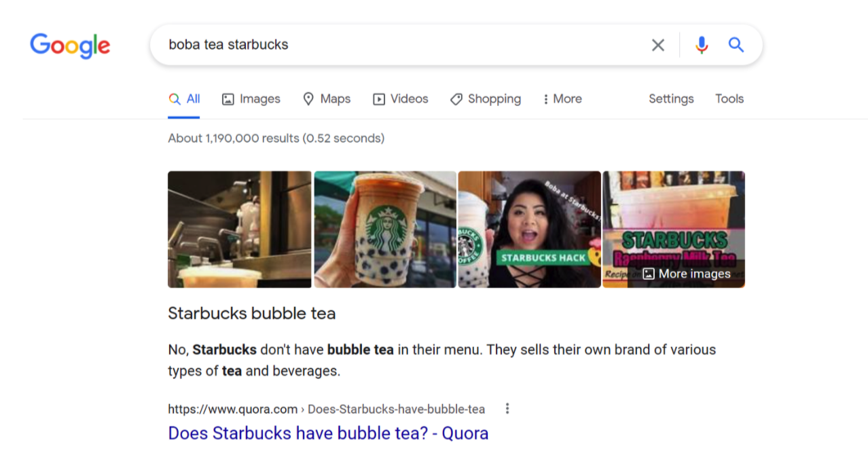The image size is (868, 474).
Task: Click the blue magnifier search icon
Action: tap(736, 45)
